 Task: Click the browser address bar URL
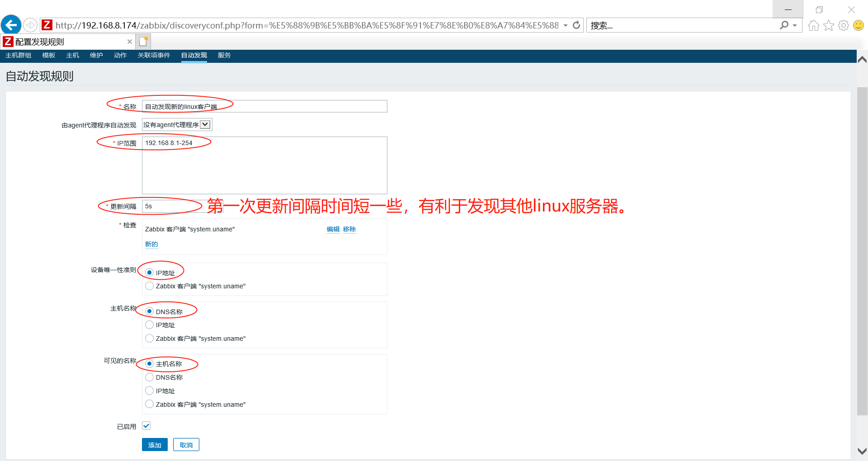(307, 25)
